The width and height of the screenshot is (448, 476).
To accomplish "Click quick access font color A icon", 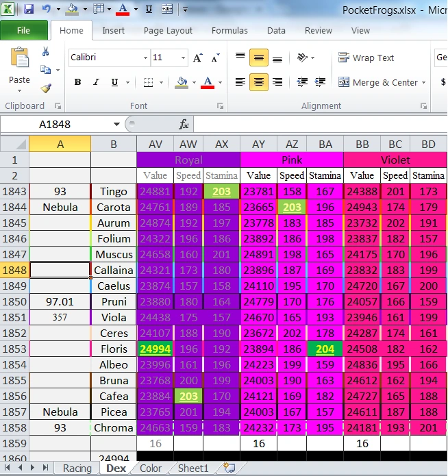I will pos(123,9).
